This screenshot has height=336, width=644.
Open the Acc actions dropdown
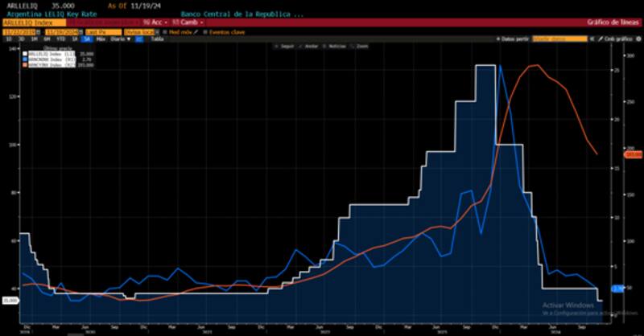point(151,23)
